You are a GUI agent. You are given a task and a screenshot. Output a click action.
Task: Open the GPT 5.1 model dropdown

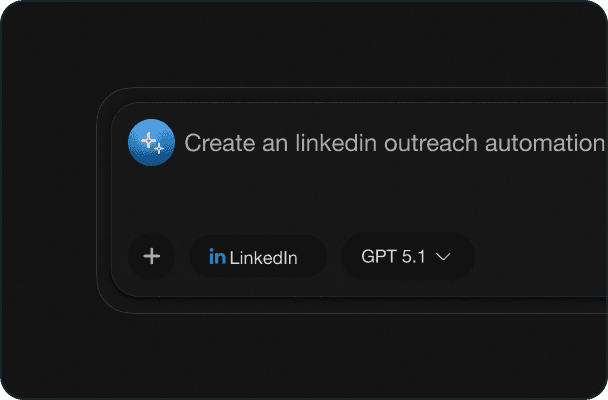[x=407, y=256]
